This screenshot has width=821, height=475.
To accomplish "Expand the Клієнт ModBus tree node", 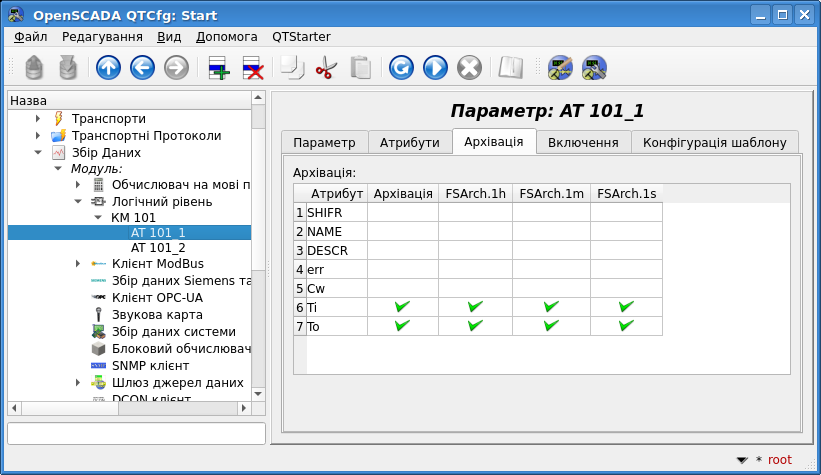I will pyautogui.click(x=78, y=263).
